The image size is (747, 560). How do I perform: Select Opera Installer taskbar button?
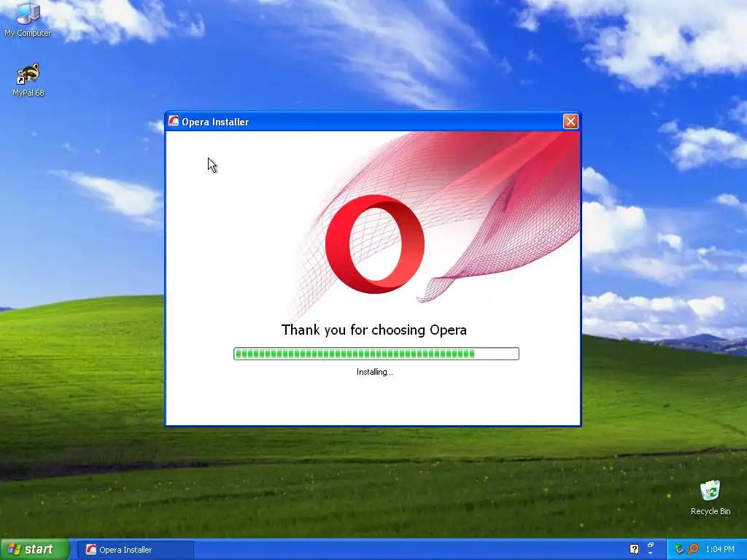[135, 550]
